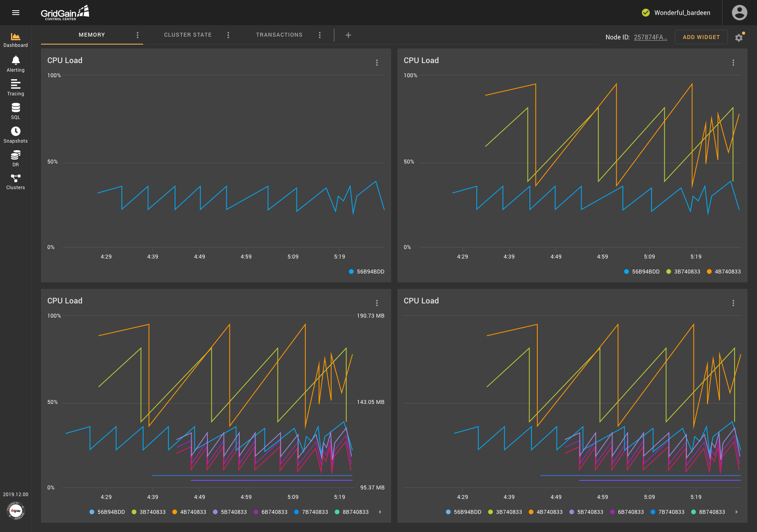This screenshot has height=532, width=757.
Task: Toggle 5B740833 series in bottom-right widget
Action: click(586, 512)
